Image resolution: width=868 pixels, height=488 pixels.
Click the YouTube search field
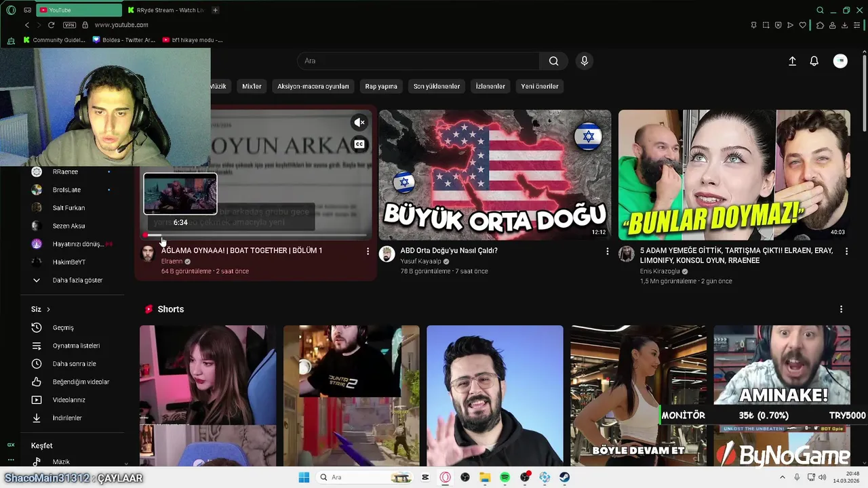(418, 61)
